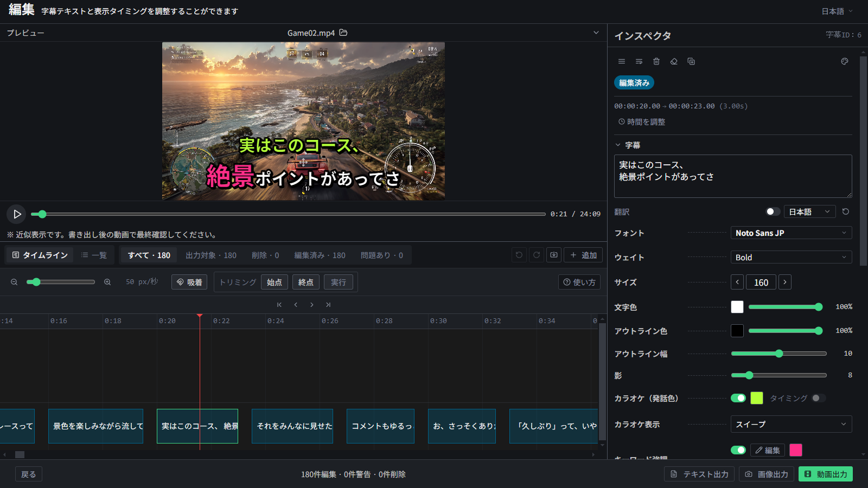Click the 画像出力 export button
Viewport: 868px width, 488px height.
click(767, 474)
